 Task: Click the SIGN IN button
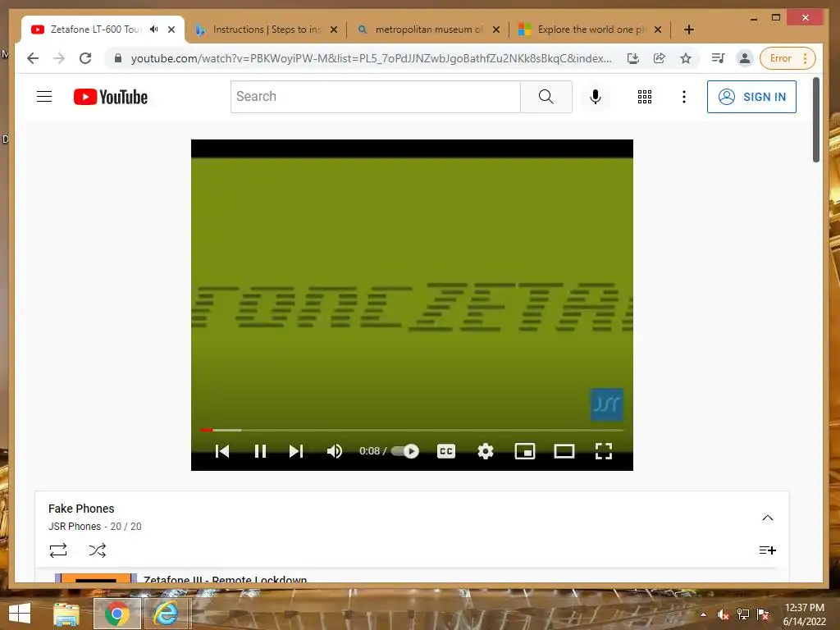point(751,97)
